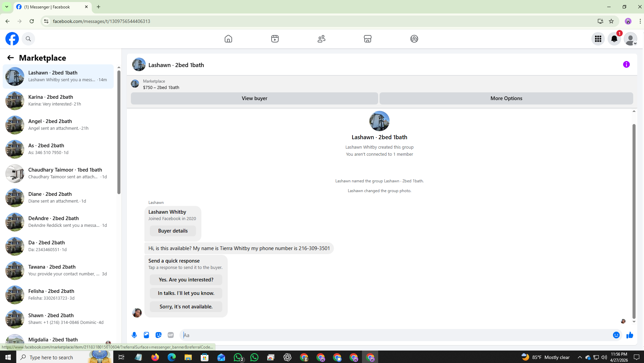Click the View buyer button
The height and width of the screenshot is (363, 644).
pos(254,98)
